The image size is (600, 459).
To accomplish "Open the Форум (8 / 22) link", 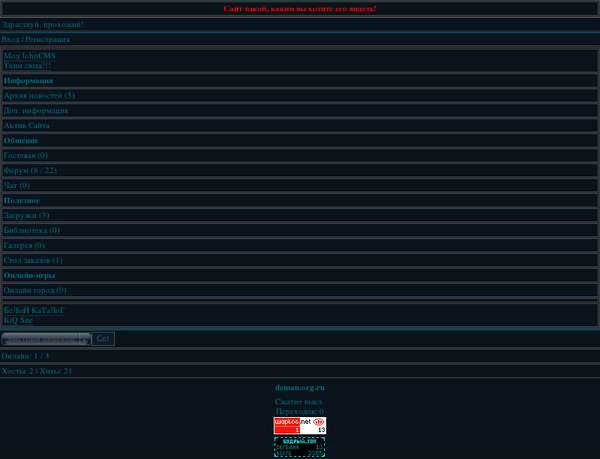I will click(30, 171).
